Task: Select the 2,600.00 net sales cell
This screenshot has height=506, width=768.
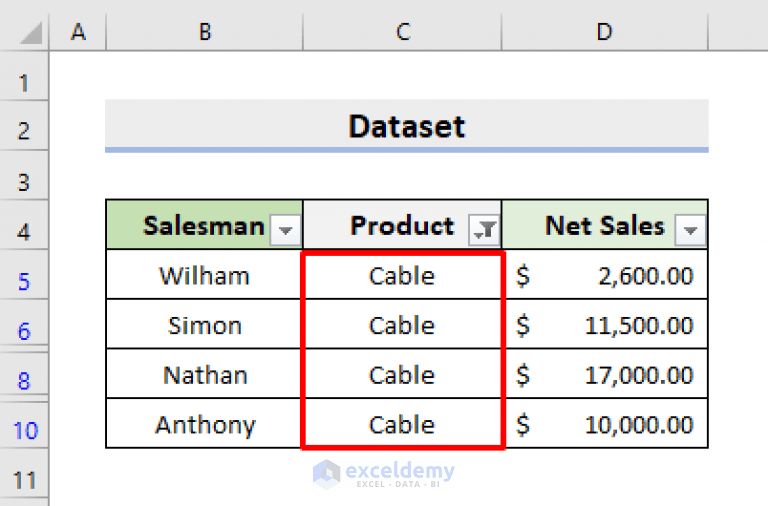Action: pyautogui.click(x=605, y=275)
